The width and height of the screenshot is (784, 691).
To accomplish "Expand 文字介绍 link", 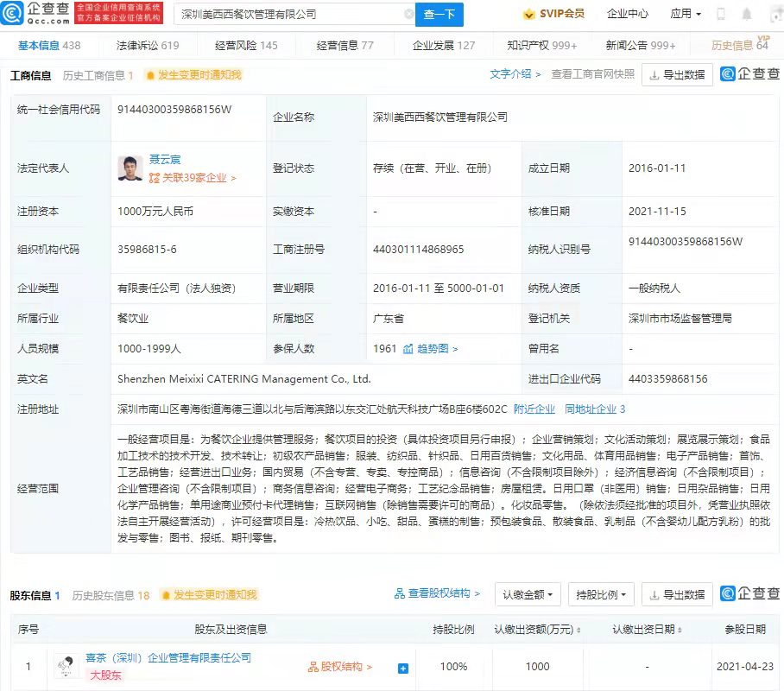I will [515, 74].
